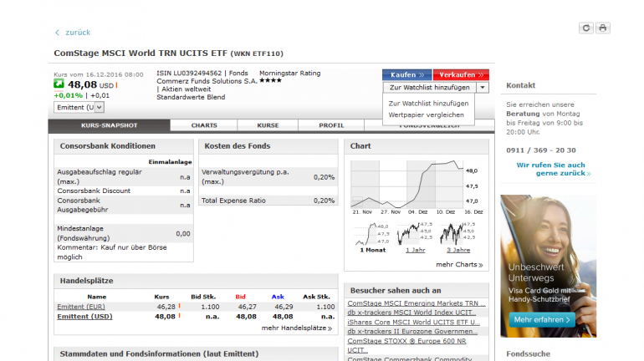Click the Total Expense Ratio value 0,20%
Image resolution: width=644 pixels, height=361 pixels.
pos(324,201)
